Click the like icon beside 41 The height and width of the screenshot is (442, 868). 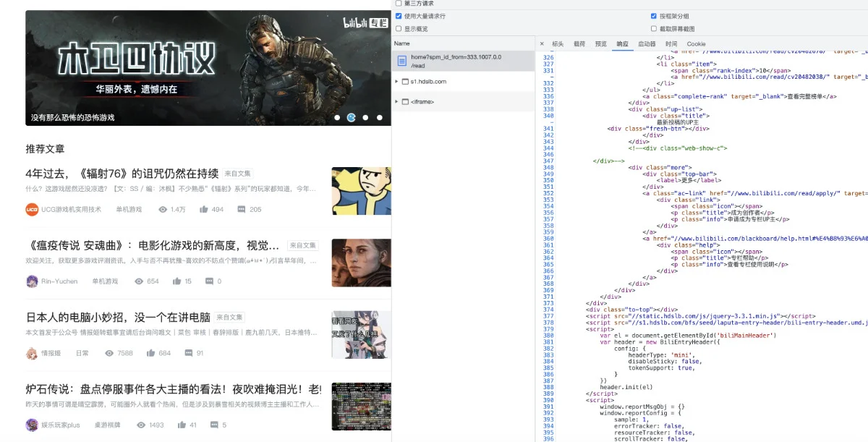[x=181, y=425]
